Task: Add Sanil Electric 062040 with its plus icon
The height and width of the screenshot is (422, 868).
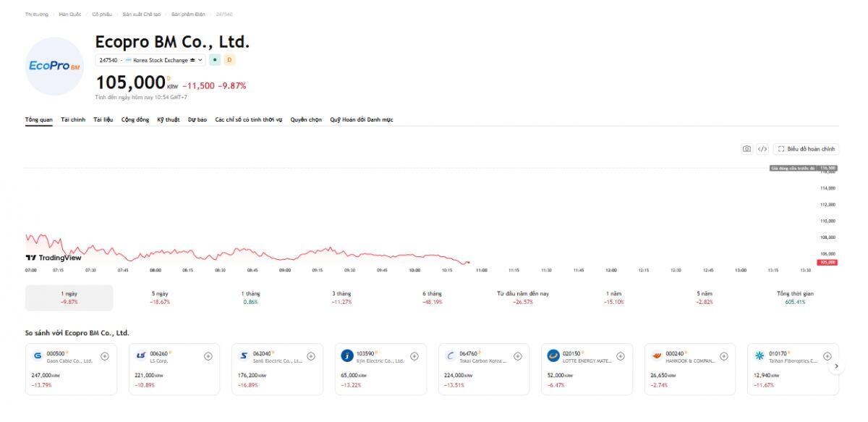Action: (311, 356)
